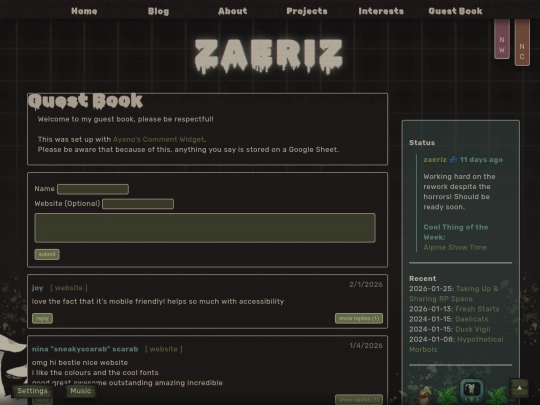Viewport: 540px width, 405px height.
Task: Click the pink NW bookmark tab
Action: [x=502, y=39]
